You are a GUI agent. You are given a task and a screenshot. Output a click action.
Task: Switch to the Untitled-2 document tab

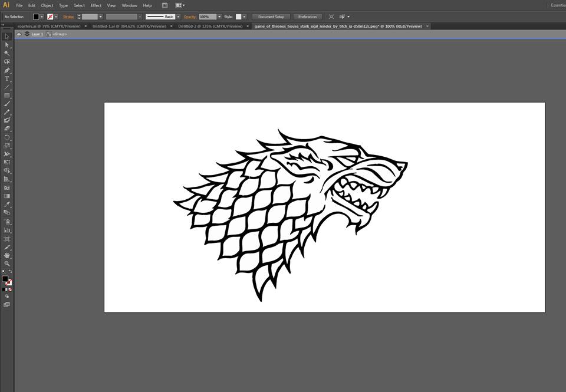pos(210,27)
